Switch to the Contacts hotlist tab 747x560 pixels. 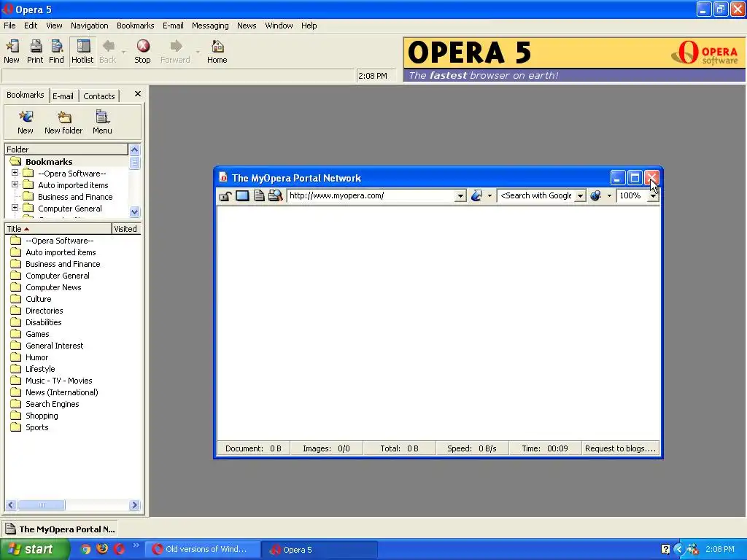[99, 96]
